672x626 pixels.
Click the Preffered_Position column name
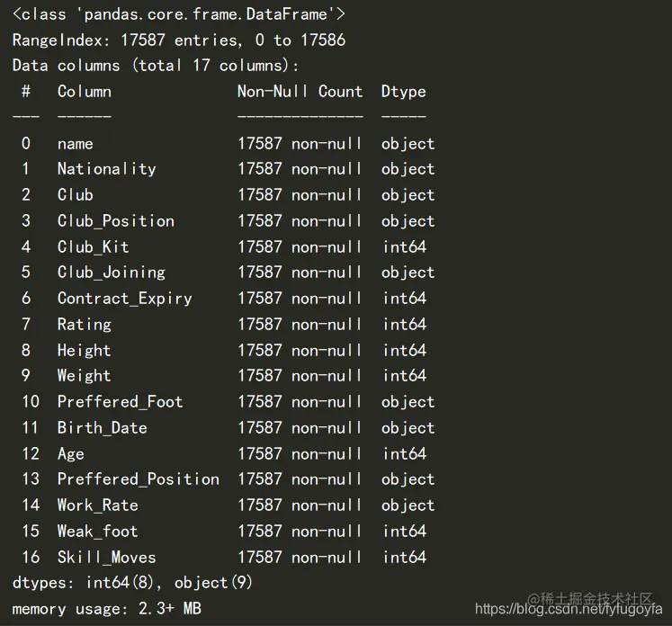(139, 479)
